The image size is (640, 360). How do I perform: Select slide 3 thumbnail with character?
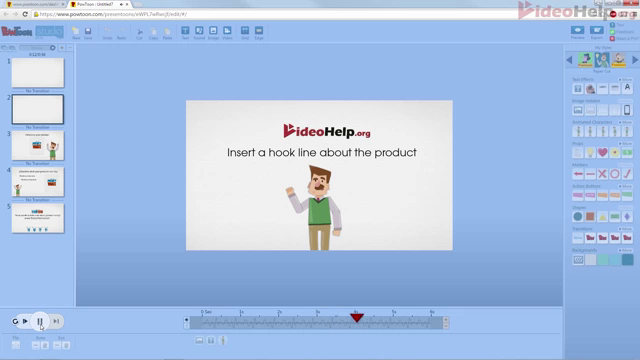tap(38, 146)
